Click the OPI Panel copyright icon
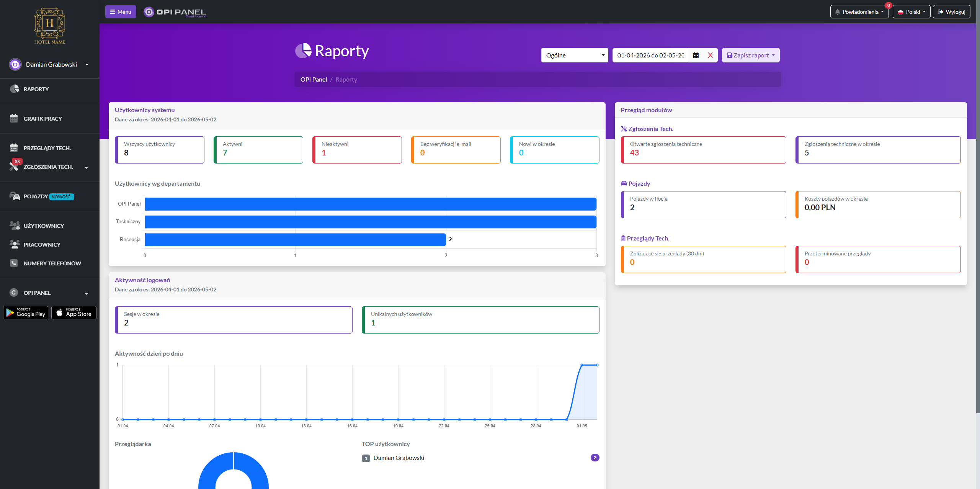This screenshot has width=980, height=489. click(14, 293)
